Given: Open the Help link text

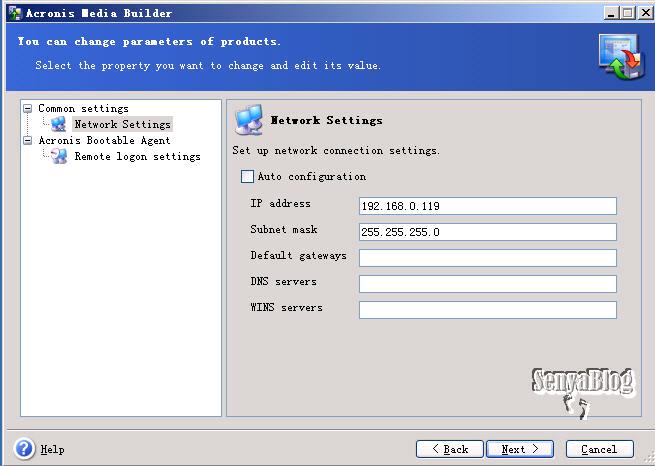Looking at the screenshot, I should (x=52, y=449).
